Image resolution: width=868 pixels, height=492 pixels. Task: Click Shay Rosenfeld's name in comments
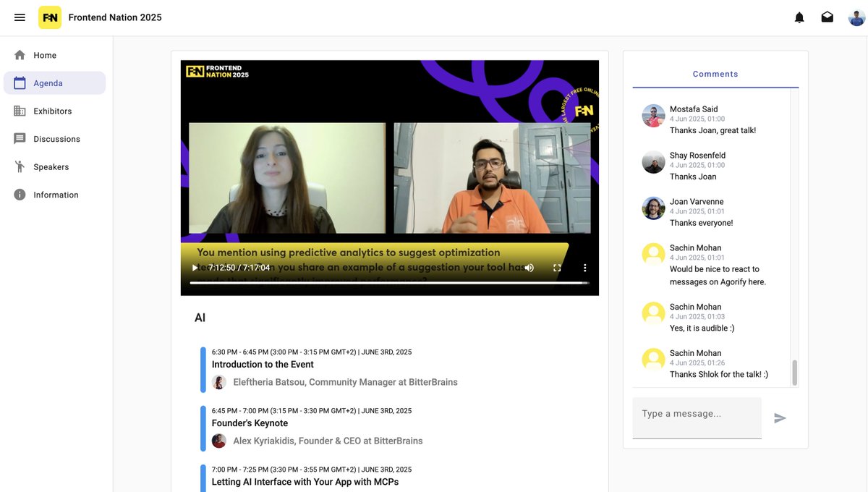point(697,156)
